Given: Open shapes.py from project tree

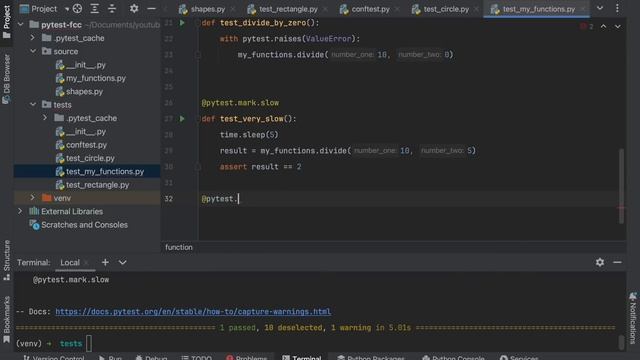Looking at the screenshot, I should pos(84,91).
